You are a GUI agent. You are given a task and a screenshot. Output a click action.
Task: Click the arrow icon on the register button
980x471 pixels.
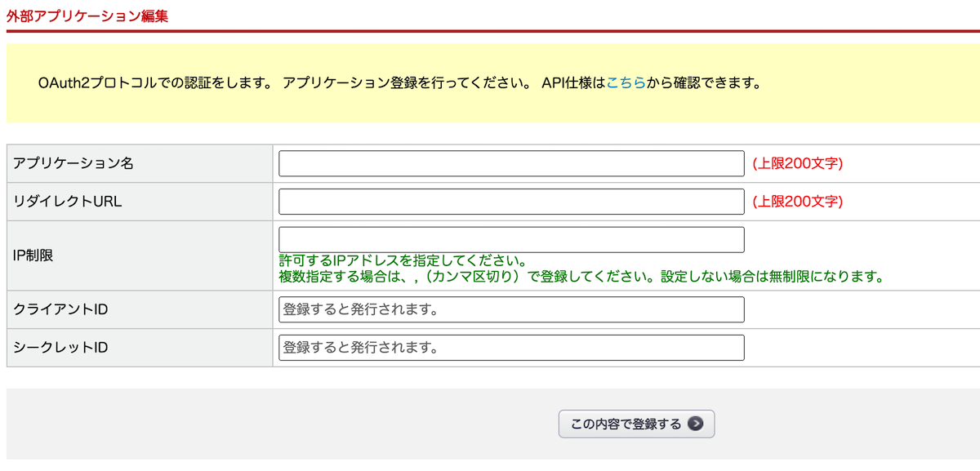(695, 424)
